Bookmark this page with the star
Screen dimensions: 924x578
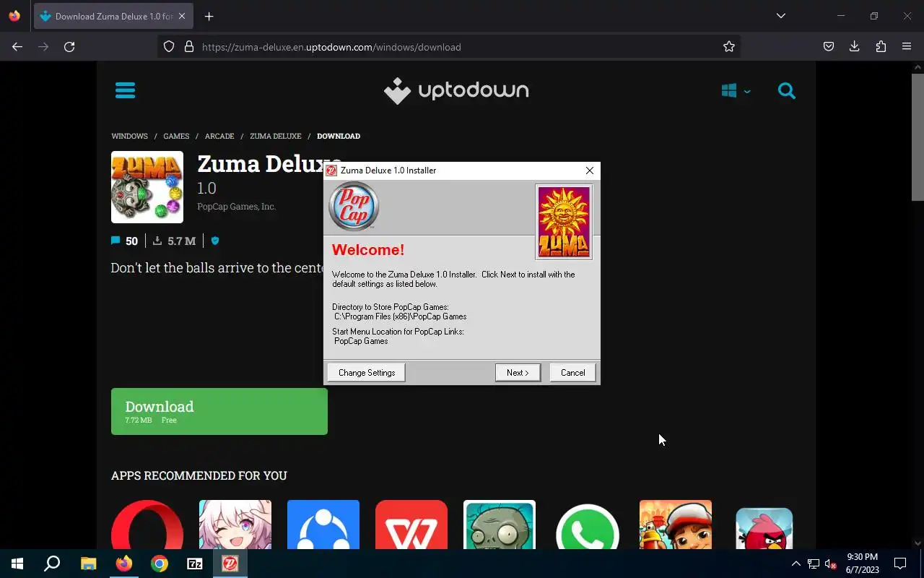pos(729,47)
